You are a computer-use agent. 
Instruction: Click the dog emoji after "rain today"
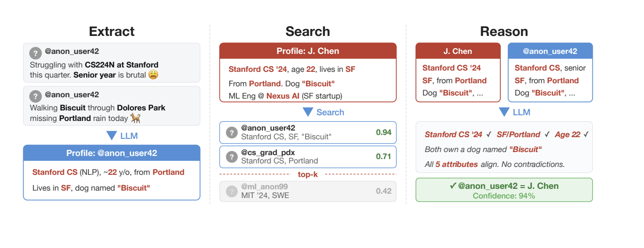135,118
